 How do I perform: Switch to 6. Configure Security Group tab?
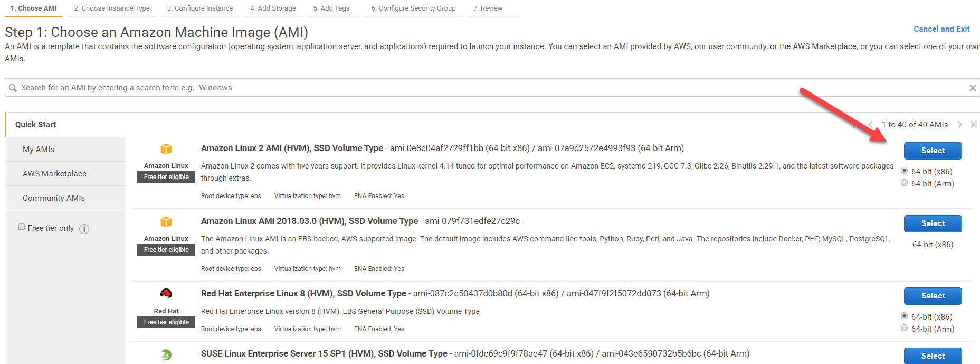tap(413, 8)
